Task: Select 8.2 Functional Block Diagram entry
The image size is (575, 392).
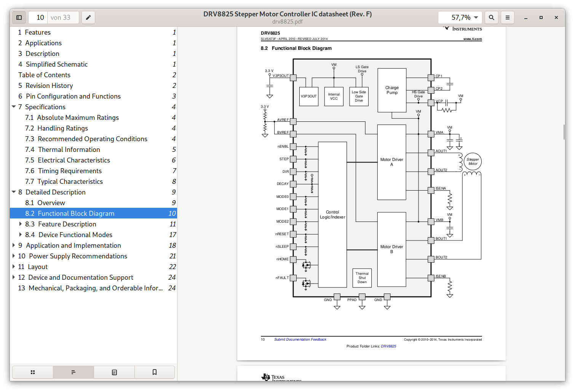Action: [x=93, y=214]
